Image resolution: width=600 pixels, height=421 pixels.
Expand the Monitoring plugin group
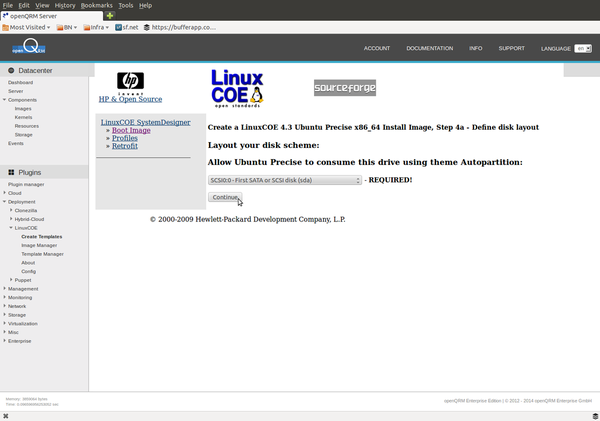(x=5, y=297)
